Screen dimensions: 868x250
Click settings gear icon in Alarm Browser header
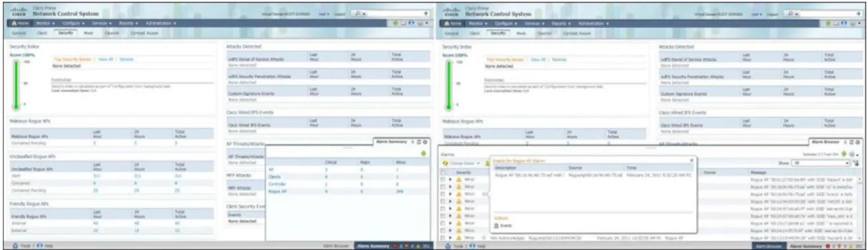pos(858,143)
